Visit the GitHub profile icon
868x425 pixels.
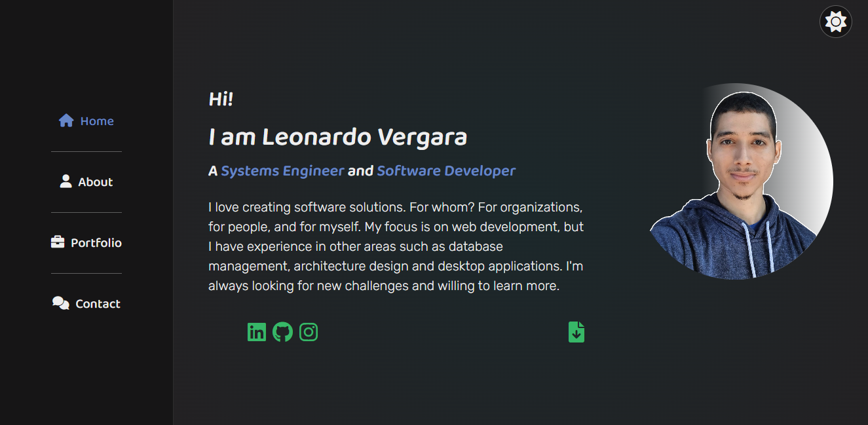282,332
